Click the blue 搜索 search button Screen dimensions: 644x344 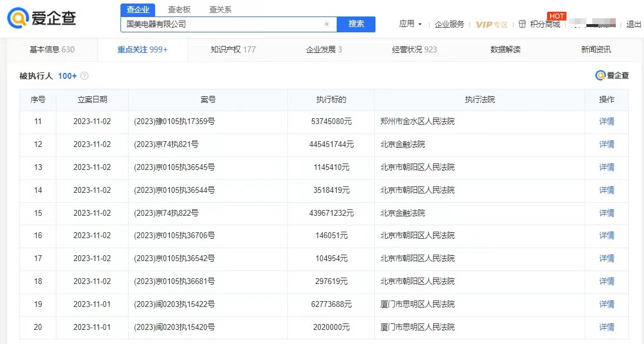tap(356, 24)
